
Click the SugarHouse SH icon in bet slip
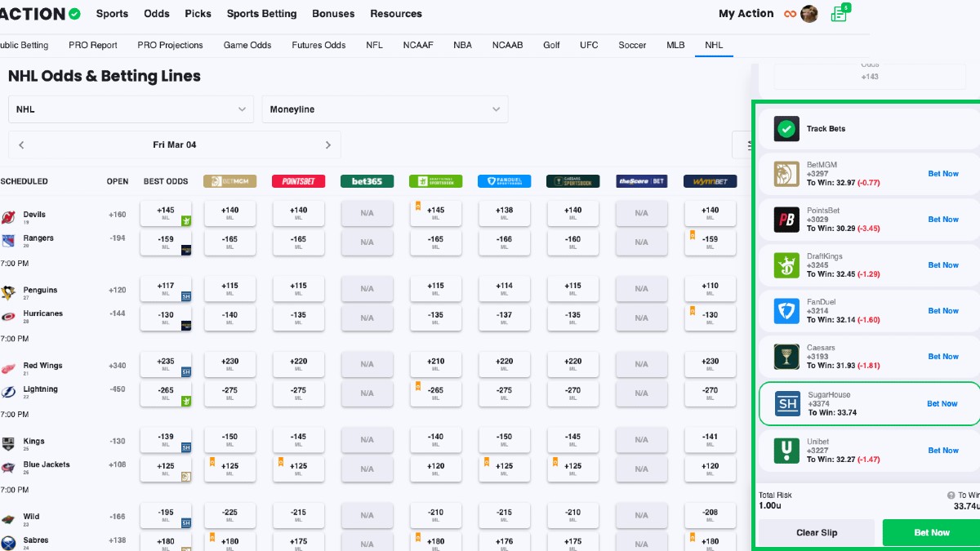pyautogui.click(x=788, y=403)
